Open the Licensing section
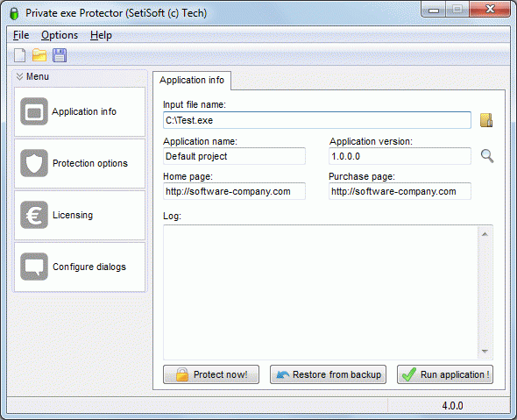 [x=80, y=215]
